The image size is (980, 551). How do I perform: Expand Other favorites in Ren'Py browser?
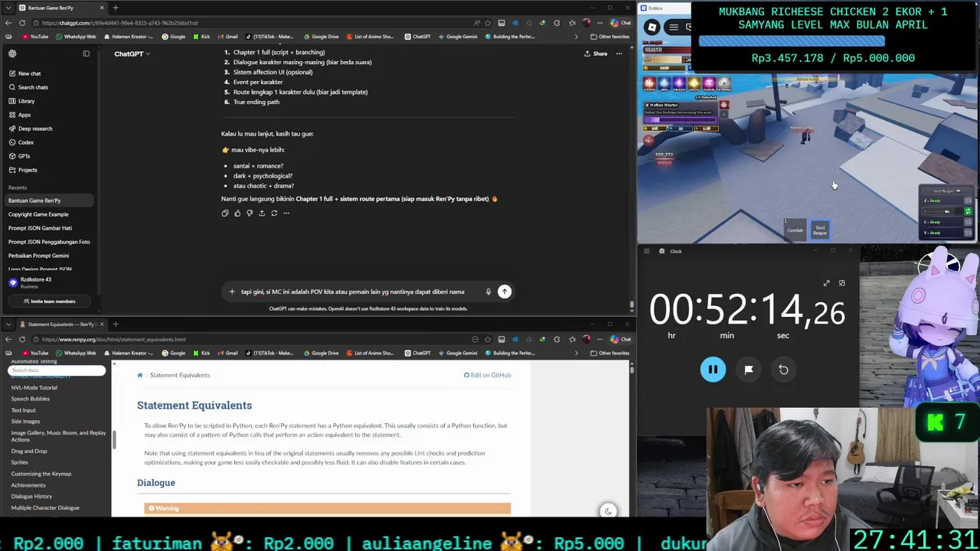coord(609,353)
